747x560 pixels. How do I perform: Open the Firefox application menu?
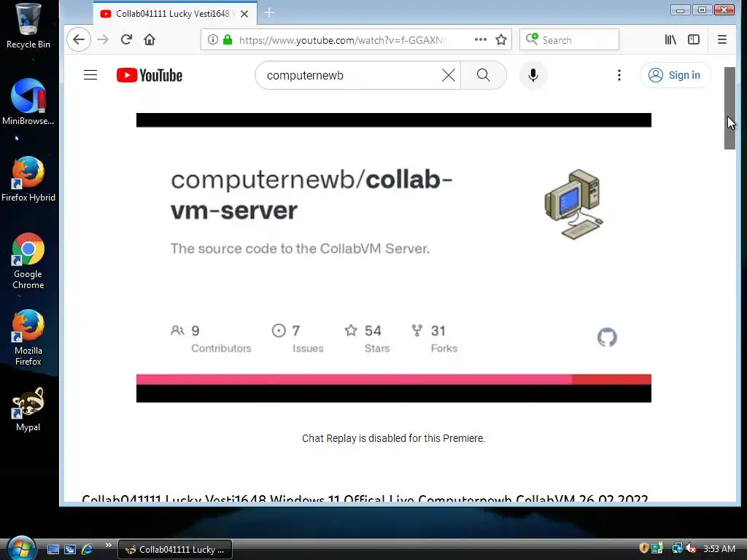click(x=721, y=39)
